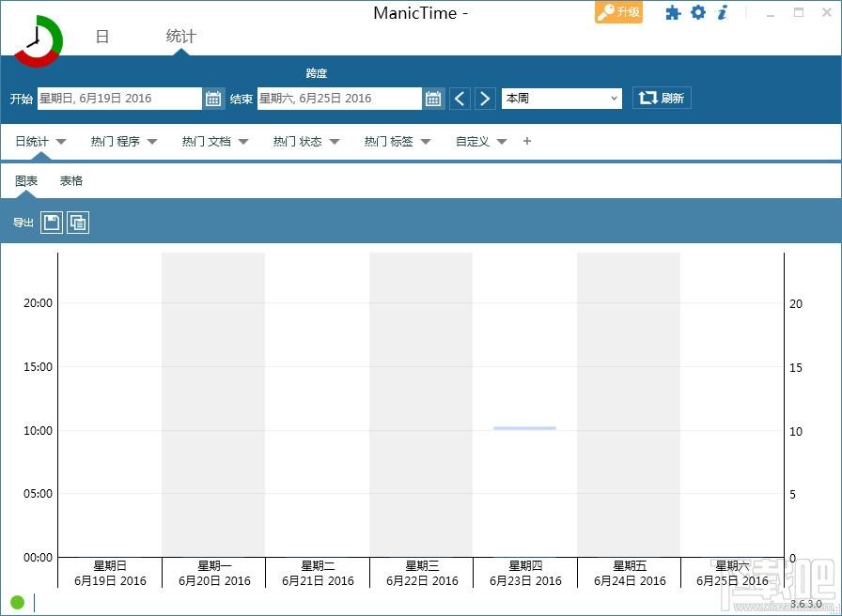Go to previous week arrow
The image size is (842, 616).
pos(460,99)
